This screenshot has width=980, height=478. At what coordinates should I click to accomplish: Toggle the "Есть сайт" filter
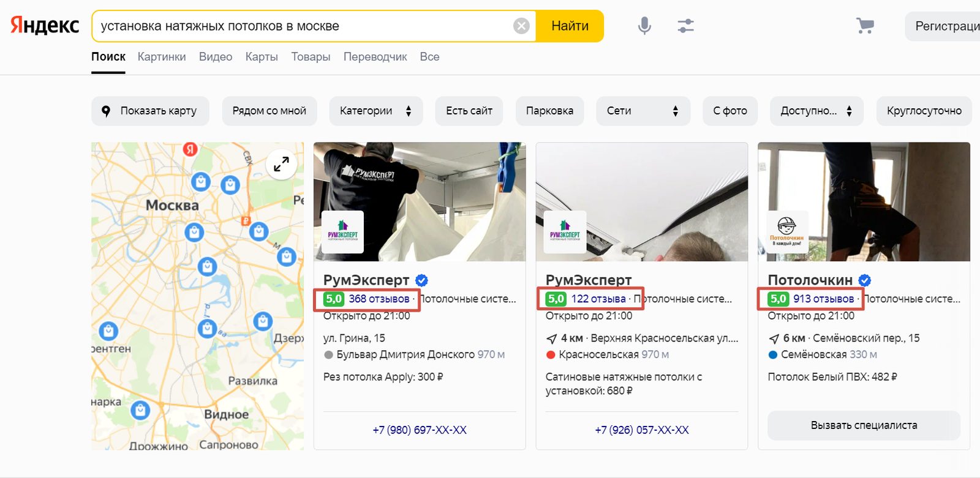469,111
